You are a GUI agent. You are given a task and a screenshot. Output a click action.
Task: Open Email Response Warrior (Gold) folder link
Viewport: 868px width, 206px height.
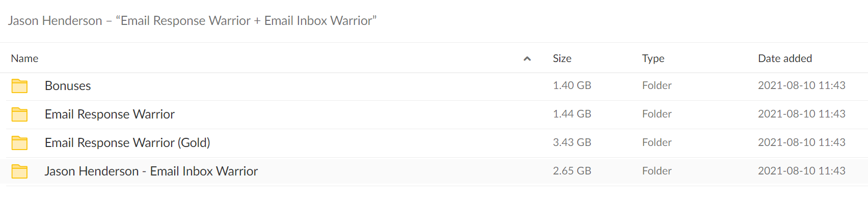point(127,143)
